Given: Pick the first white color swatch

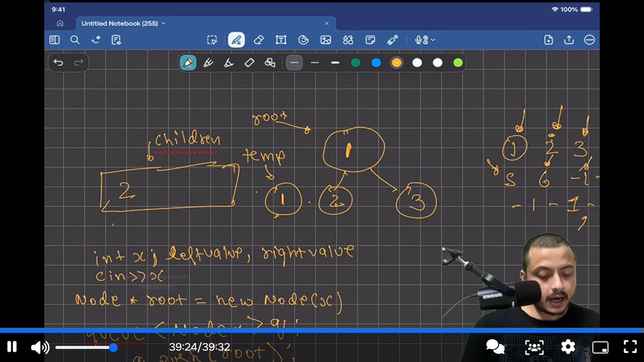Looking at the screenshot, I should [x=417, y=63].
